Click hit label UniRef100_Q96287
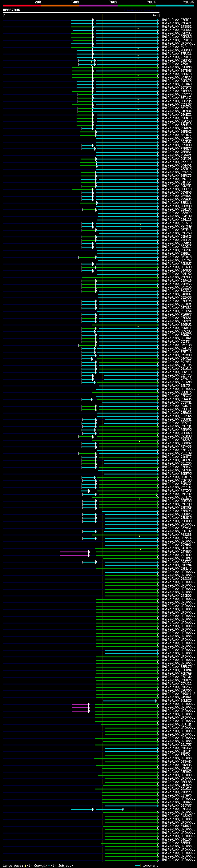This screenshot has width=197, height=868. [x=177, y=250]
